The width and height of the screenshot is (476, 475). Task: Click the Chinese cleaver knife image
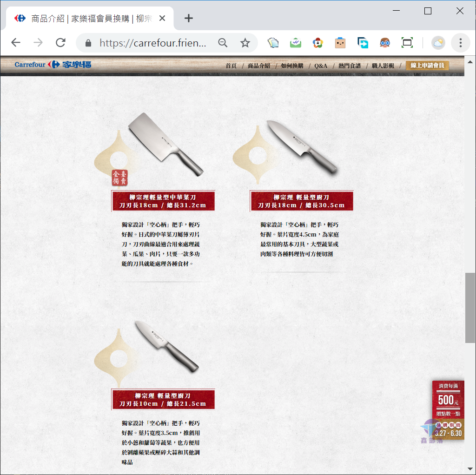(x=166, y=144)
